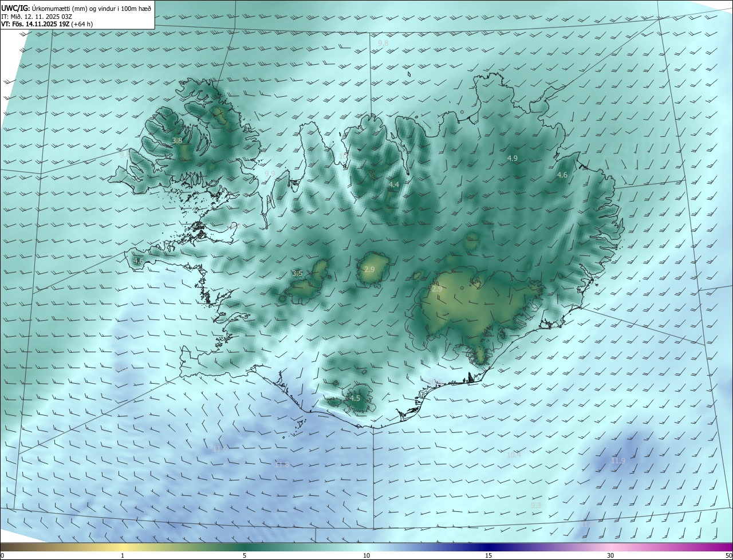Click the 50 tick on the colour scale
This screenshot has height=560, width=733.
pyautogui.click(x=728, y=555)
